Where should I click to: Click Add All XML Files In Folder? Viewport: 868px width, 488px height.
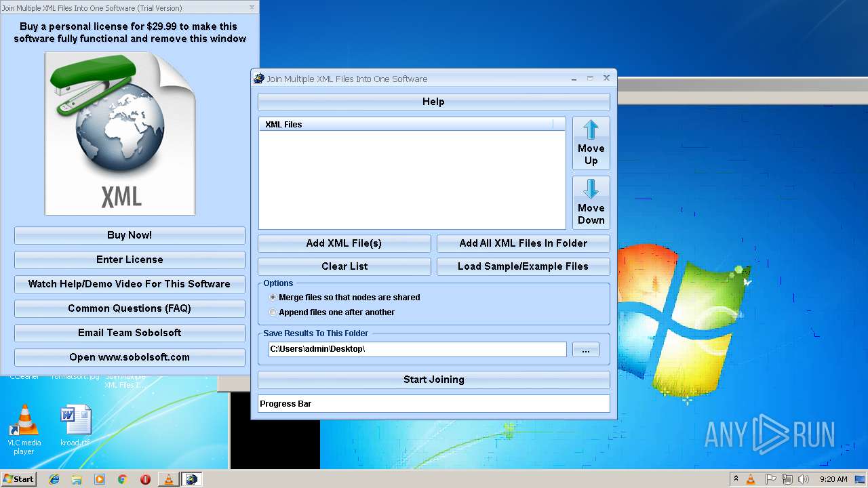(523, 243)
